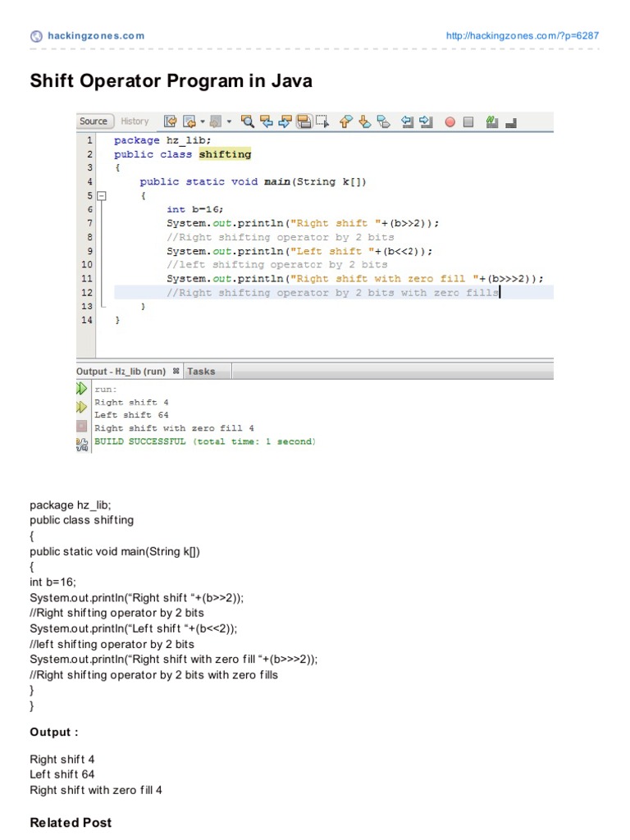Click the hackingzones.com globe logo icon
This screenshot has width=630, height=840.
tap(36, 36)
